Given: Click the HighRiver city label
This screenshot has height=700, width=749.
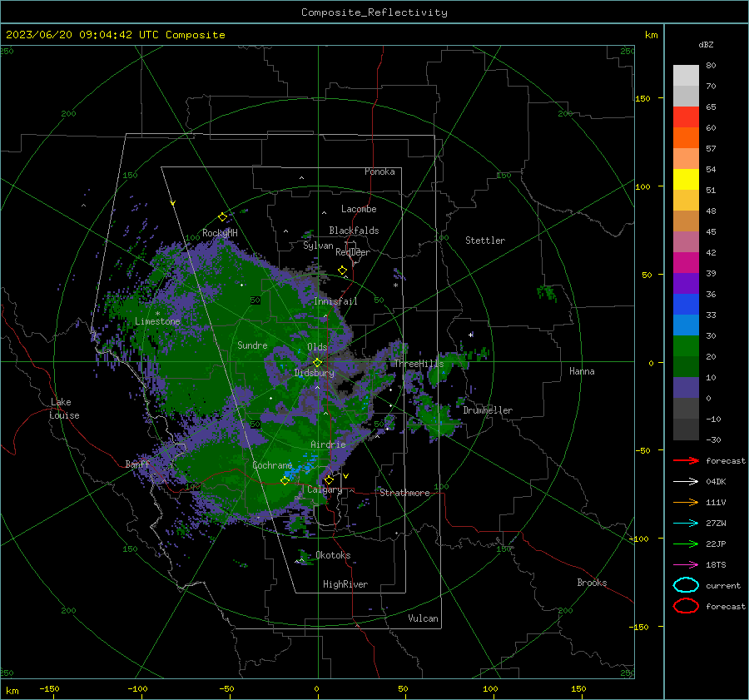Looking at the screenshot, I should tap(345, 584).
